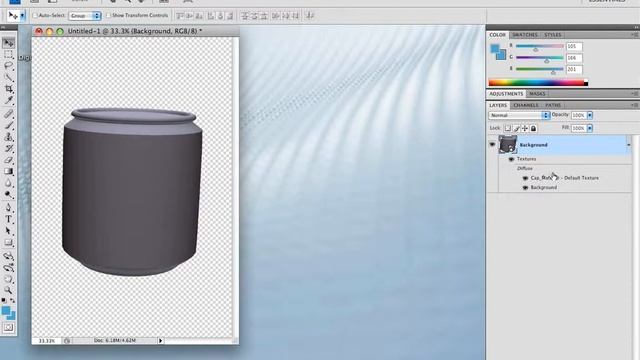This screenshot has height=360, width=640.
Task: Select the Rectangle shape tool
Action: 8,242
